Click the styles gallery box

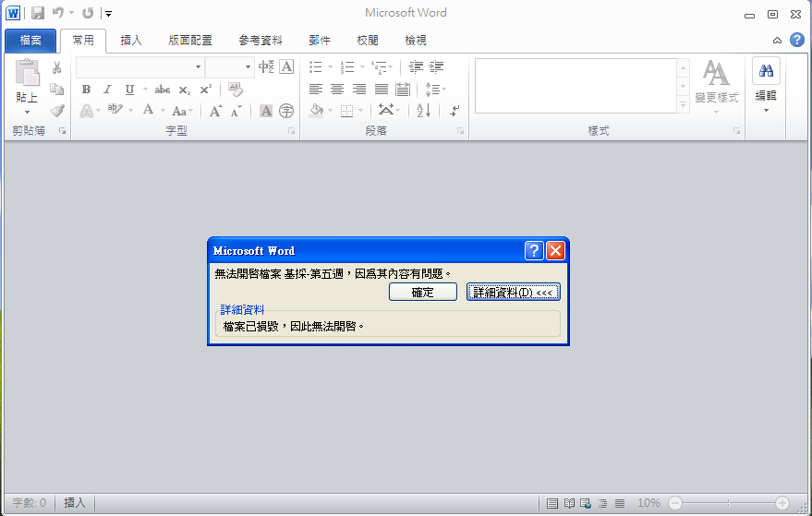point(576,86)
